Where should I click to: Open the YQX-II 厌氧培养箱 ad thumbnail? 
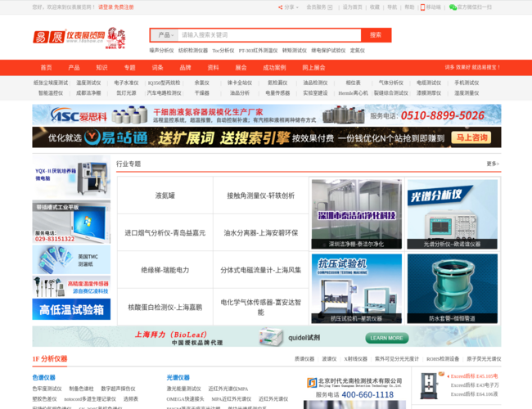tap(71, 177)
